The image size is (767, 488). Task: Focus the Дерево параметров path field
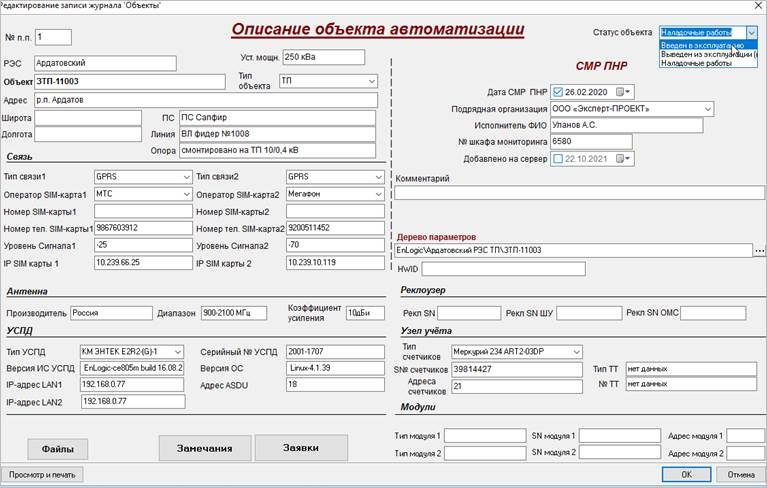[573, 250]
